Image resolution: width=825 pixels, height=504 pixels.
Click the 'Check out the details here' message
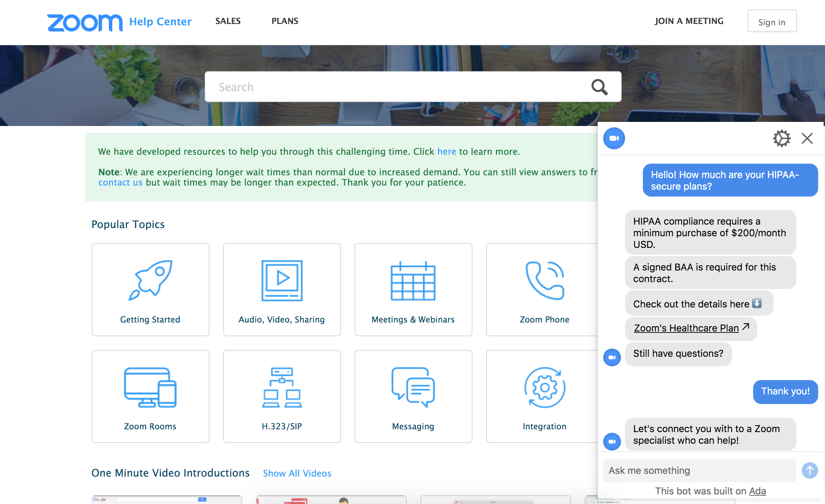coord(699,303)
